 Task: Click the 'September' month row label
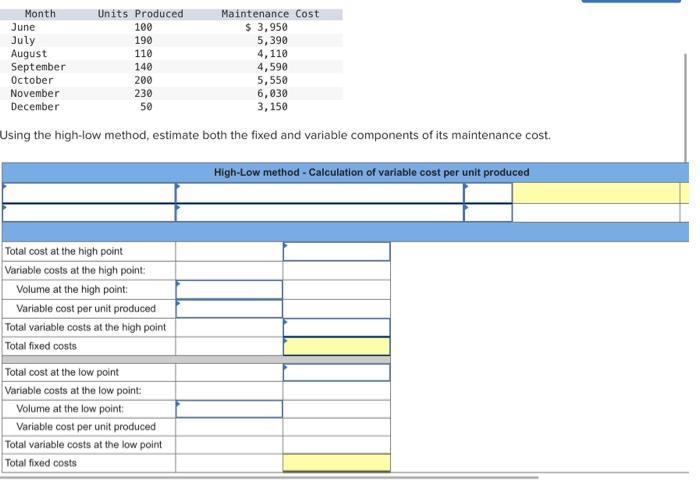click(38, 67)
